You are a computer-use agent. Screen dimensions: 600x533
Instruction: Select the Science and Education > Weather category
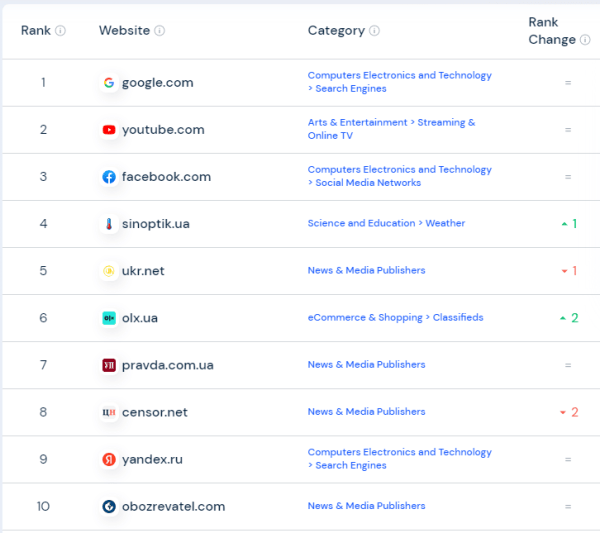coord(386,224)
